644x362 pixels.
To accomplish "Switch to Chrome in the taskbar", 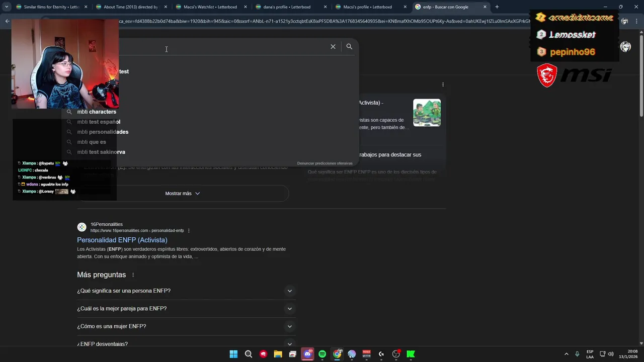I will pos(337,354).
